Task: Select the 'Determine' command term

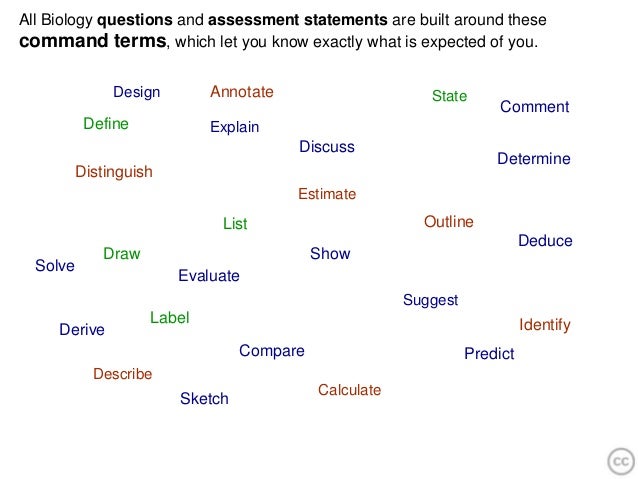Action: pos(534,159)
